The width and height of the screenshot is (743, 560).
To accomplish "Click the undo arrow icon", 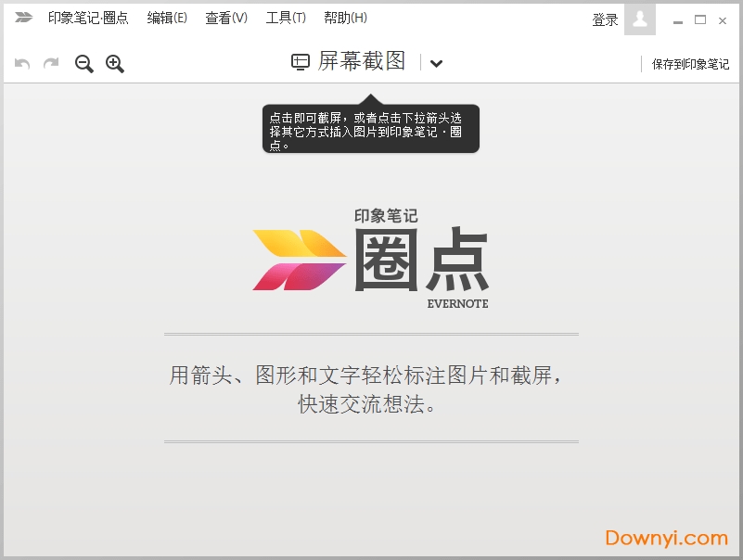I will [20, 64].
